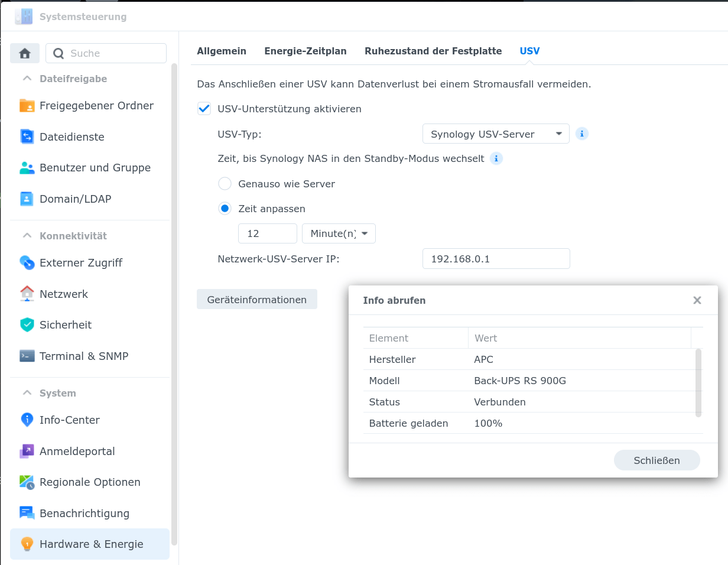Click the Systemsteuerung app icon in title bar

click(24, 17)
